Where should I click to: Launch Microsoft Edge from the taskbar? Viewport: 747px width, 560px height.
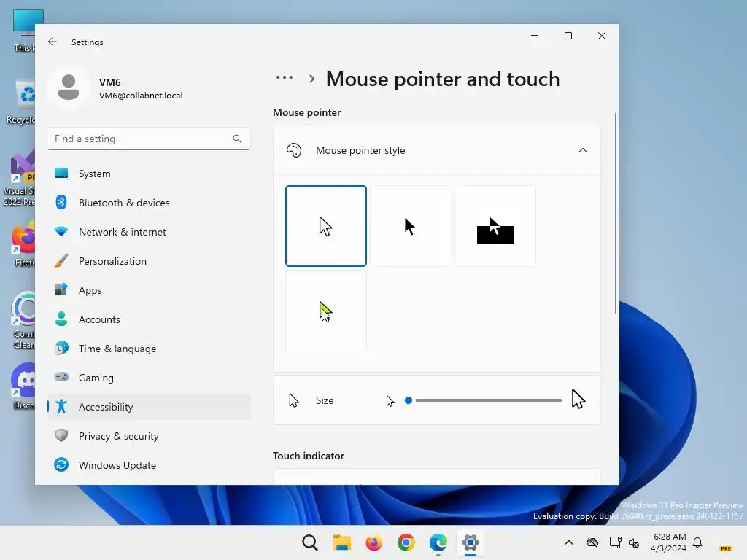coord(438,542)
